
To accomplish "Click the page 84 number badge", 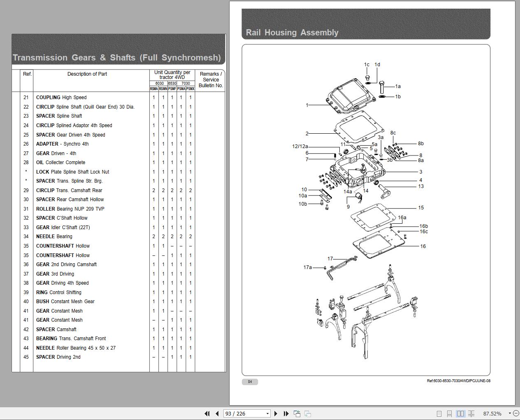I will (x=250, y=382).
